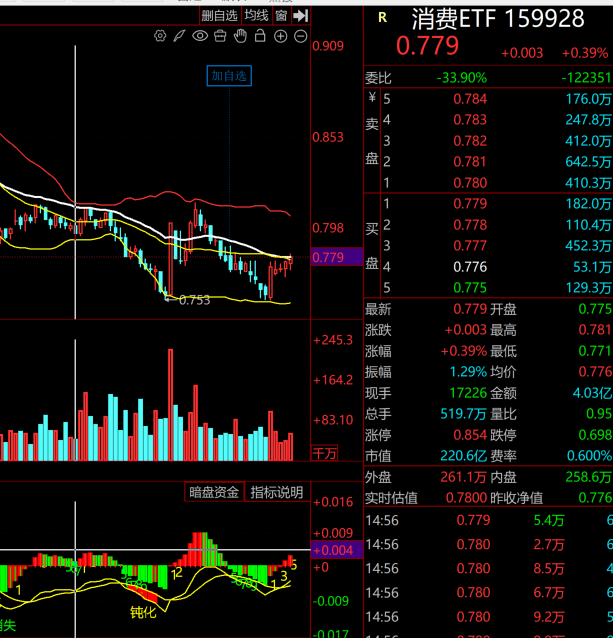Click the current price marker 0.779 on axis

pos(336,257)
